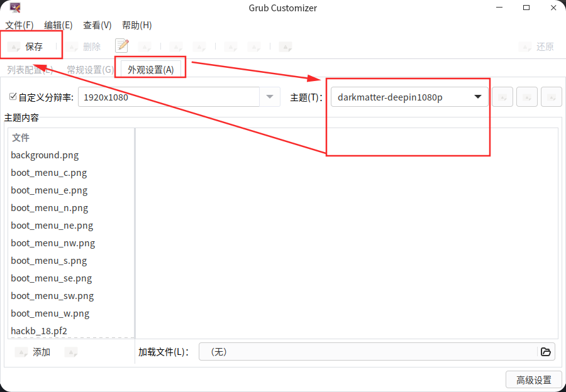
Task: Select boot_menu_ne.png in the file list
Action: tap(71, 226)
